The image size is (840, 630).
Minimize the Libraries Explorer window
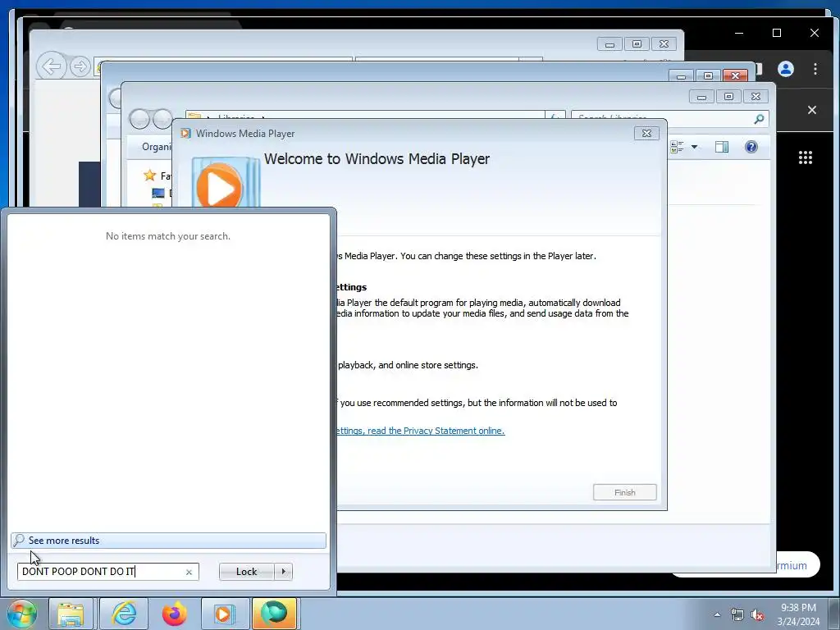702,97
